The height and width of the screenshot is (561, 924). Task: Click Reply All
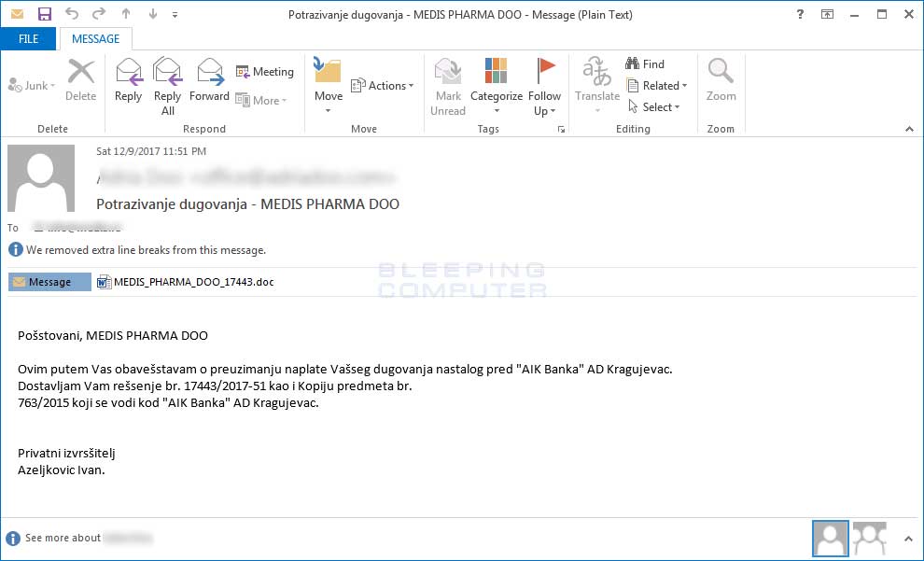(x=167, y=87)
